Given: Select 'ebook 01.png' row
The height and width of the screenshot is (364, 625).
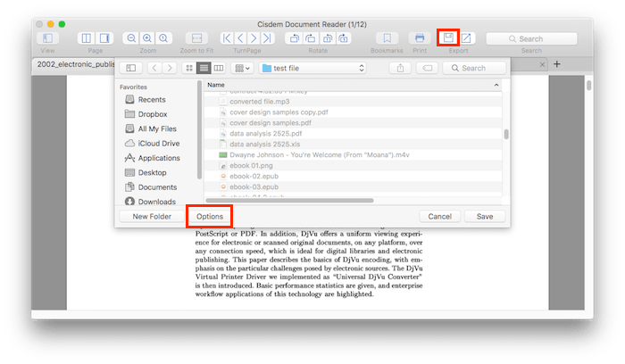Looking at the screenshot, I should pos(353,166).
